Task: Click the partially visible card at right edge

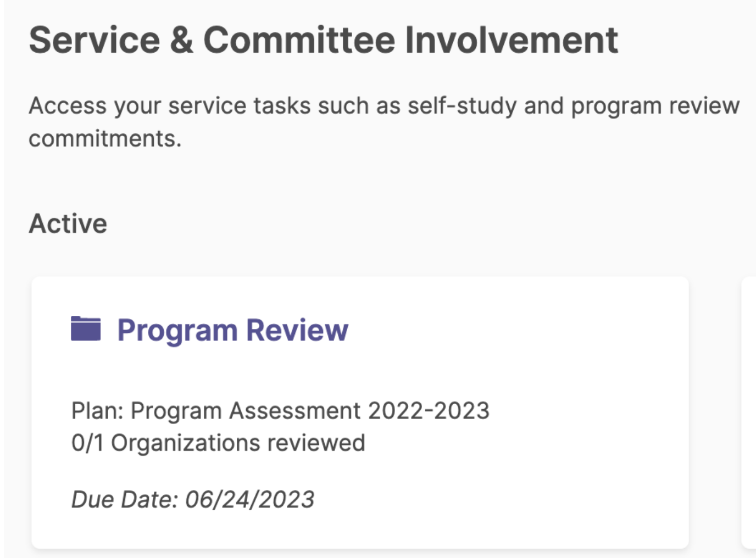Action: tap(748, 412)
